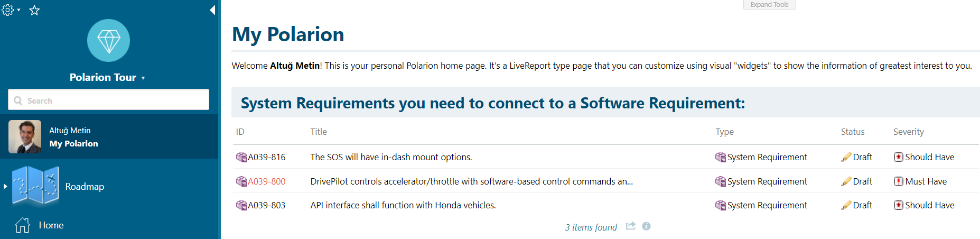
Task: Click the info icon beside items found
Action: (646, 226)
